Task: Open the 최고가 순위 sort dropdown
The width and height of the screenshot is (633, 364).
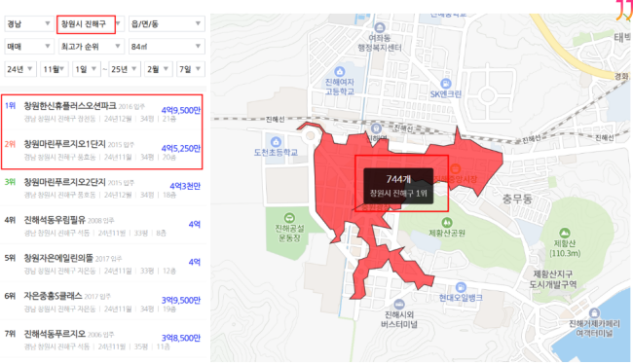Action: click(x=91, y=47)
